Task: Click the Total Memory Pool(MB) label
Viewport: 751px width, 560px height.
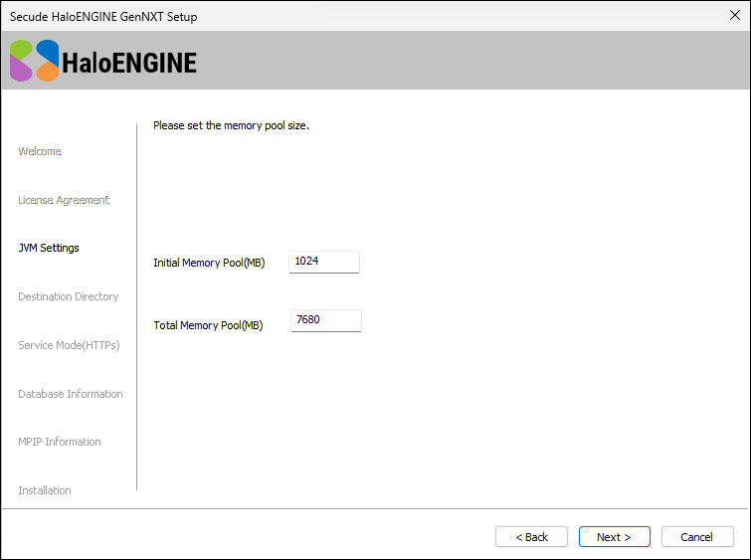Action: pos(208,325)
